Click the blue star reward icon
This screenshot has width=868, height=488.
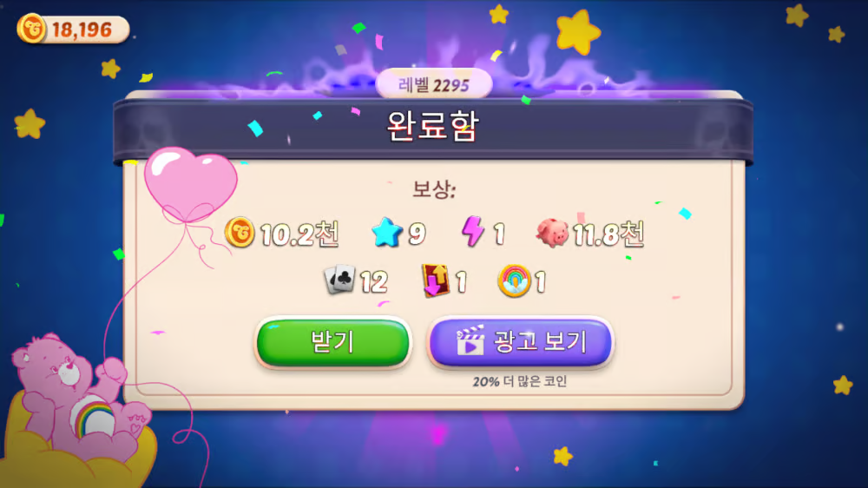[387, 232]
